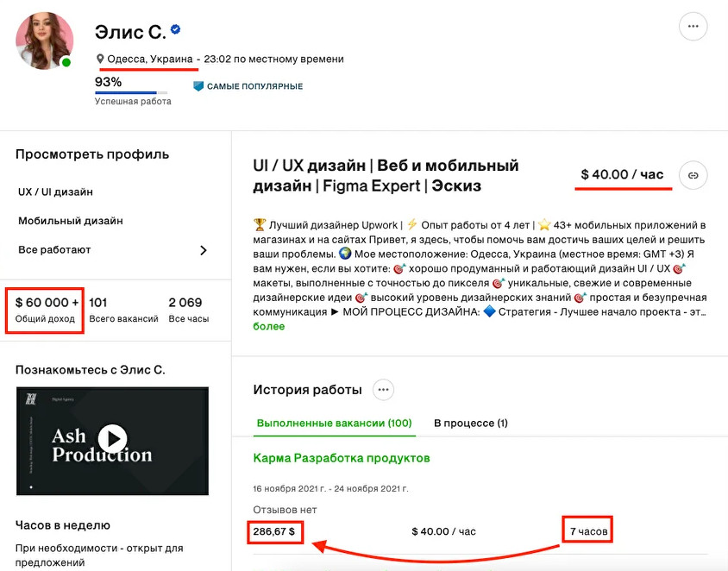Select Мобильный дизайн profile
This screenshot has height=571, width=728.
pyautogui.click(x=71, y=221)
